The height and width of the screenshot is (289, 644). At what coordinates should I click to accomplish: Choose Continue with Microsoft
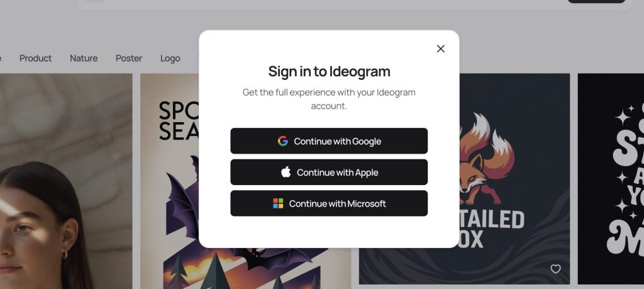(x=329, y=203)
